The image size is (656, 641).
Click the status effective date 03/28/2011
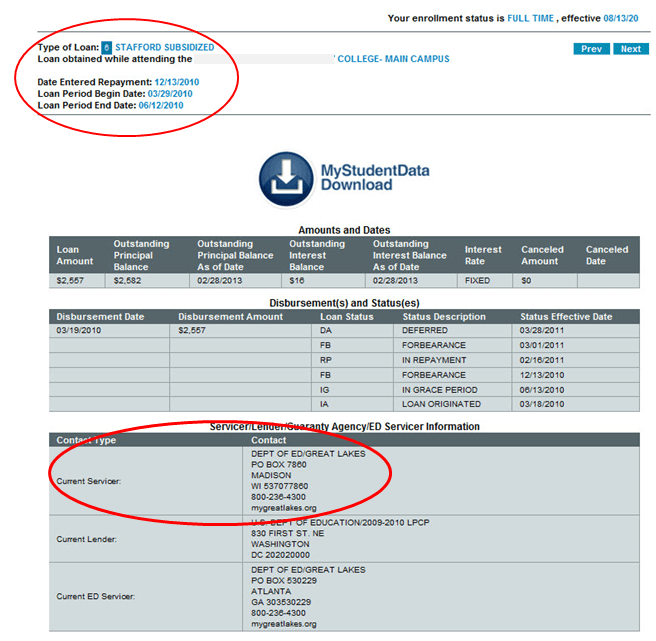[x=542, y=331]
